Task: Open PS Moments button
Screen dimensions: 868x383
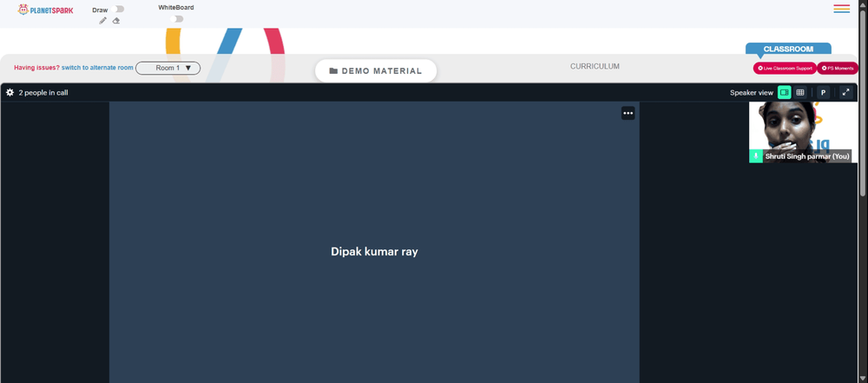Action: [838, 68]
